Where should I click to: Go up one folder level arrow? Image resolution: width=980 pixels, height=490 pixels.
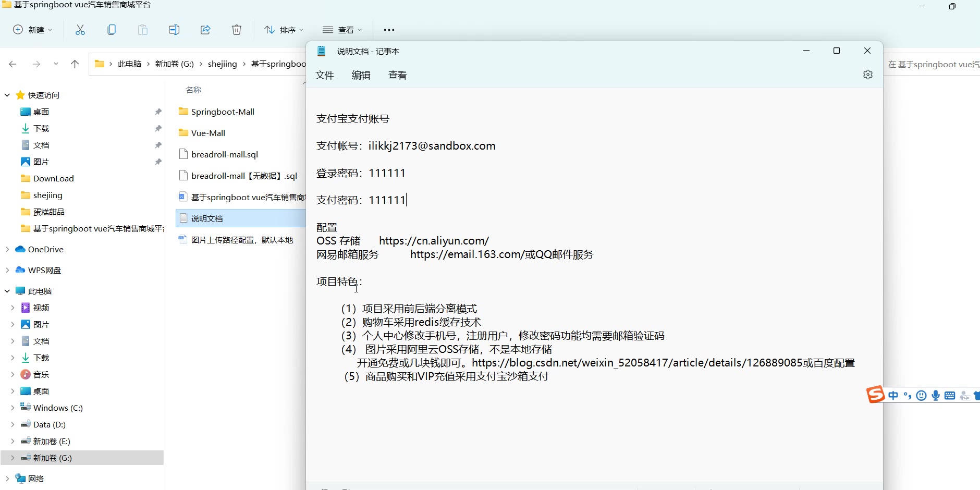(75, 64)
